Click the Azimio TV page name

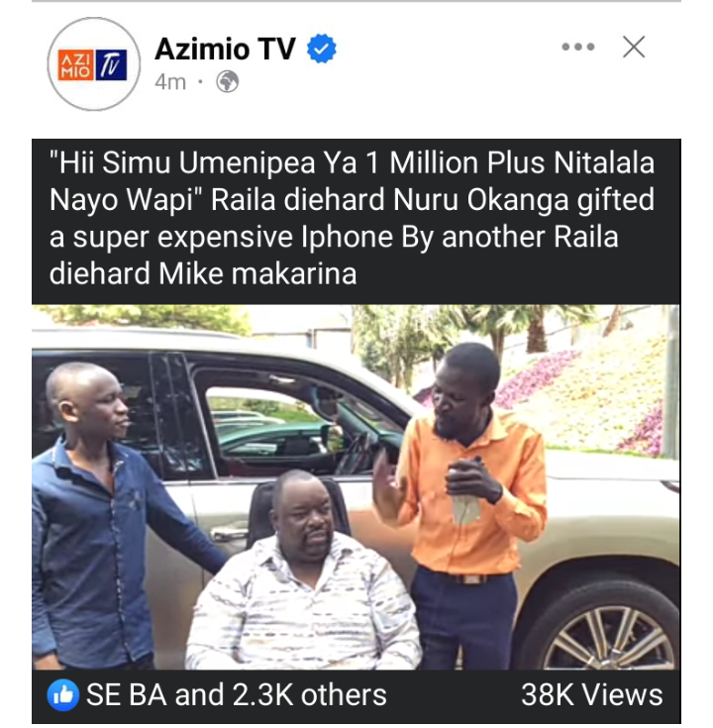(x=225, y=49)
